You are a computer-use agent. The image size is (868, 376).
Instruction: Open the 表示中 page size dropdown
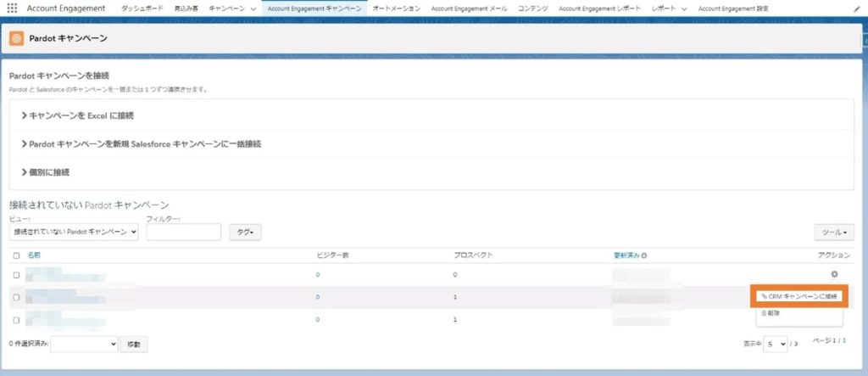pos(775,344)
